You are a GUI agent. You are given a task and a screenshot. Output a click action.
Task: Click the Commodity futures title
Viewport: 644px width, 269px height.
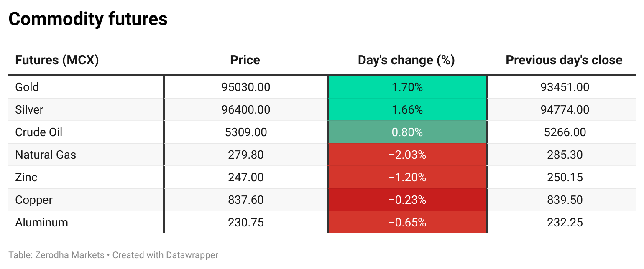click(x=88, y=19)
